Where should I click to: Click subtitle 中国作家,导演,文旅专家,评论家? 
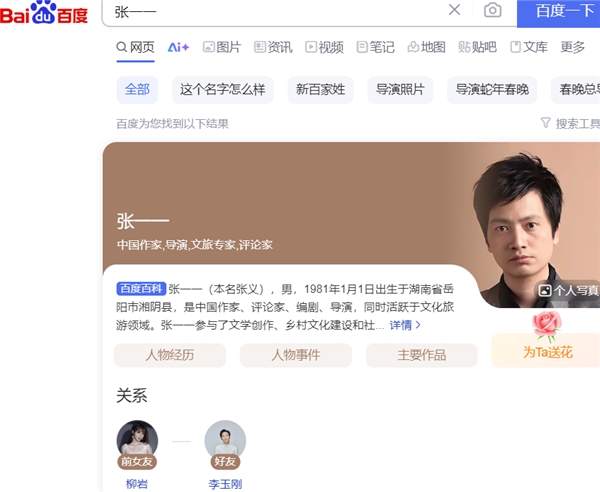(195, 245)
